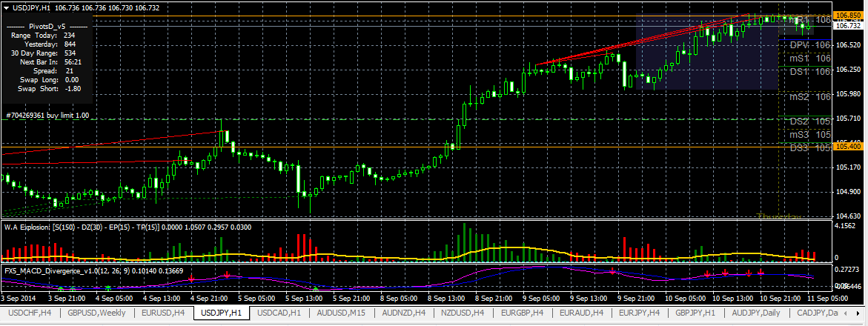Click the orange 105.400 price label
This screenshot has height=326, width=868.
tap(847, 147)
